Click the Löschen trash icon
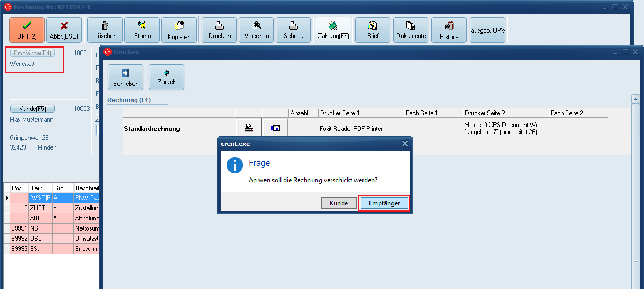 105,30
